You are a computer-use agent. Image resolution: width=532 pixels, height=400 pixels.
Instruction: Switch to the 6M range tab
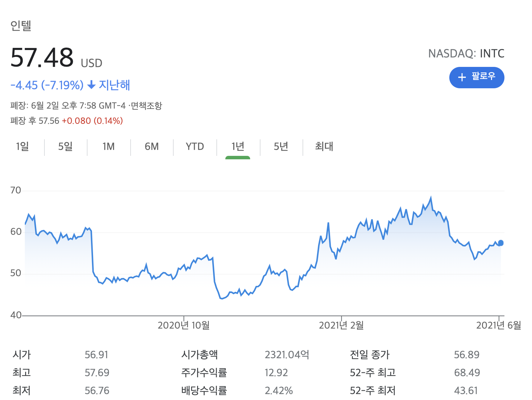tap(152, 147)
